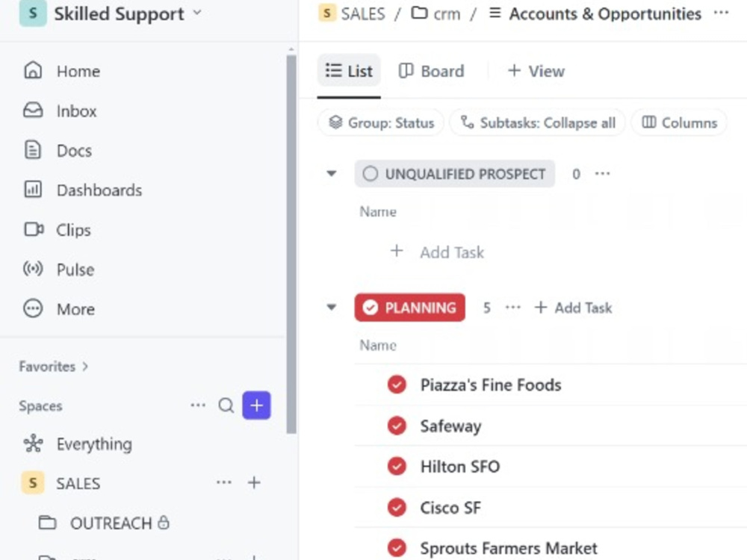747x560 pixels.
Task: Collapse the Planning group arrow
Action: 332,307
